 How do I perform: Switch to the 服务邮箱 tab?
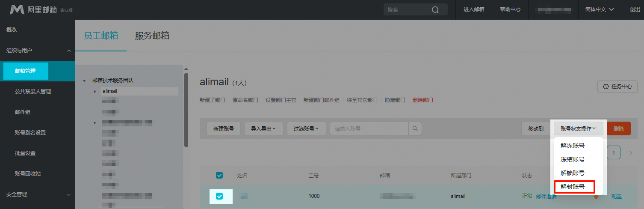pyautogui.click(x=152, y=36)
